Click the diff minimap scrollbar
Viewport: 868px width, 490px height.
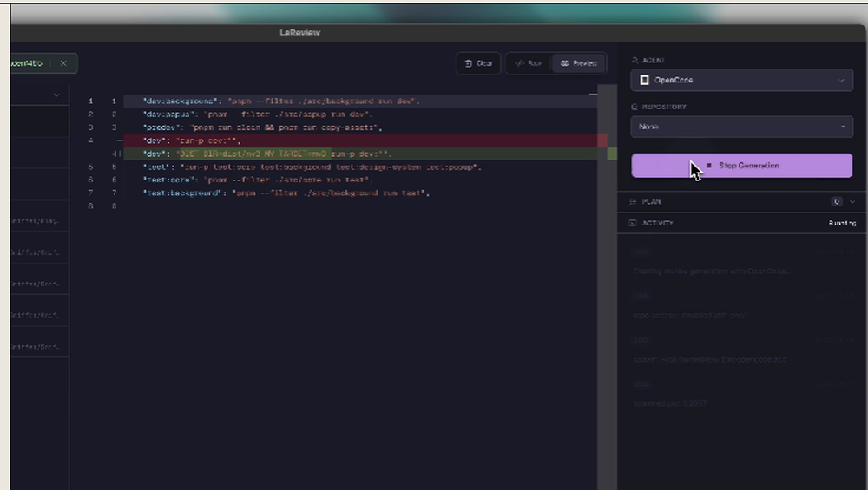[x=608, y=288]
